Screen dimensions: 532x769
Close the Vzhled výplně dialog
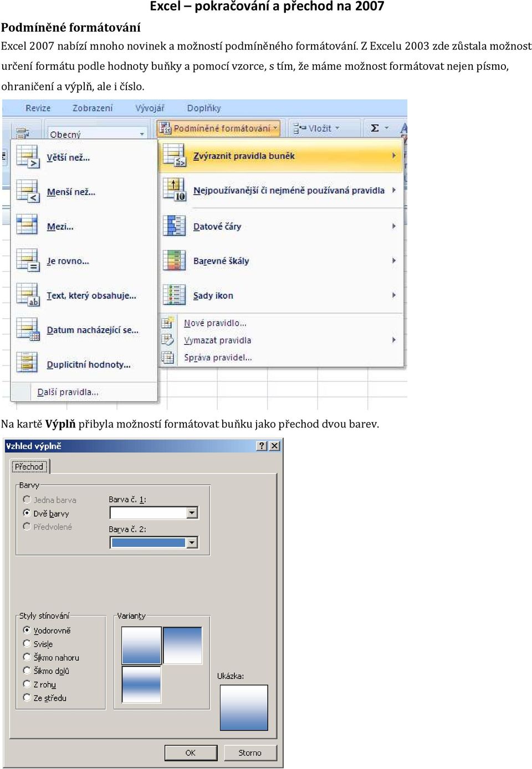[274, 446]
